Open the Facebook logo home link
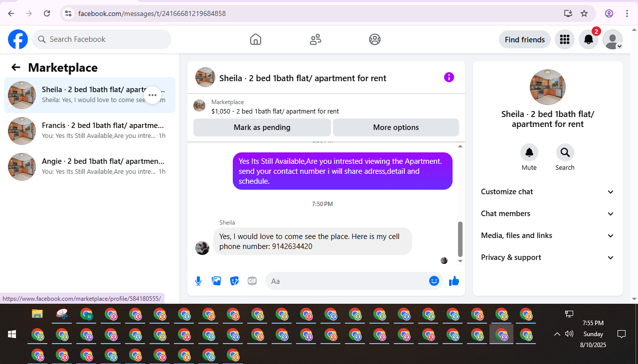 (x=18, y=39)
